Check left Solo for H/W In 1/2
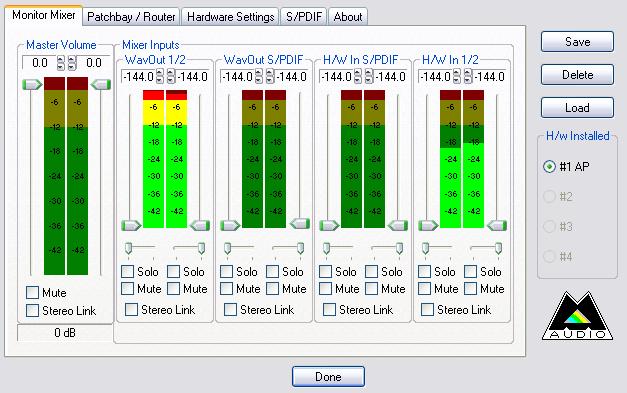This screenshot has height=393, width=627. [x=424, y=272]
